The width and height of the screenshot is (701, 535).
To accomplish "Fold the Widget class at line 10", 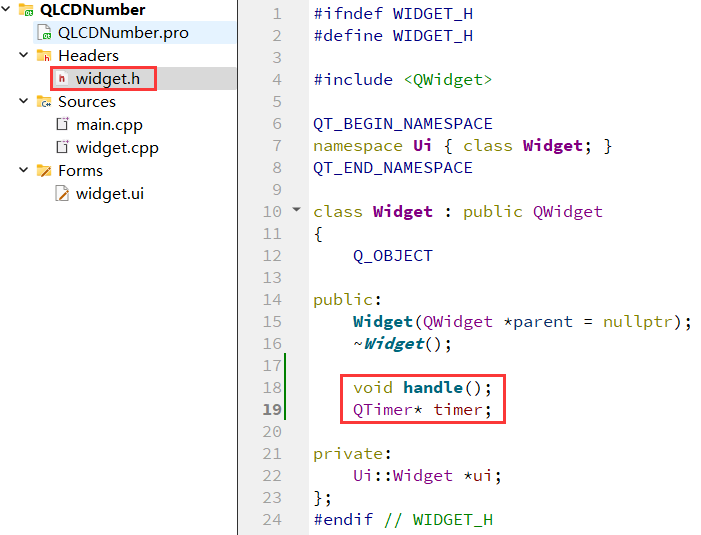I will (x=296, y=209).
